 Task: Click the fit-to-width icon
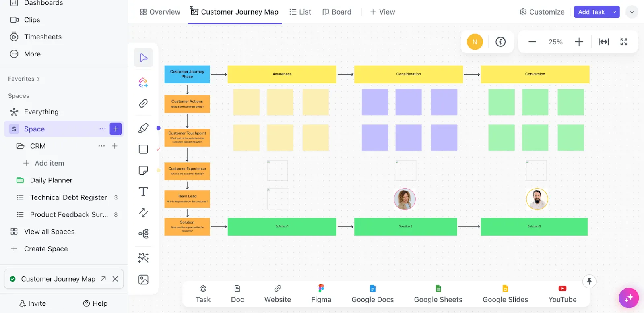tap(603, 42)
